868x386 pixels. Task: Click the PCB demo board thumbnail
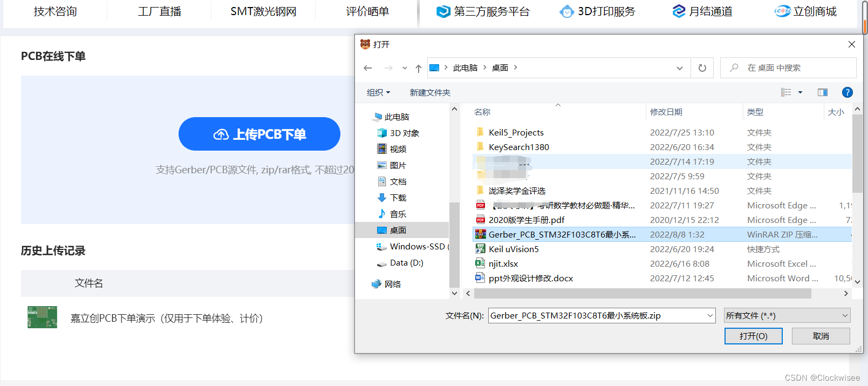(x=42, y=317)
